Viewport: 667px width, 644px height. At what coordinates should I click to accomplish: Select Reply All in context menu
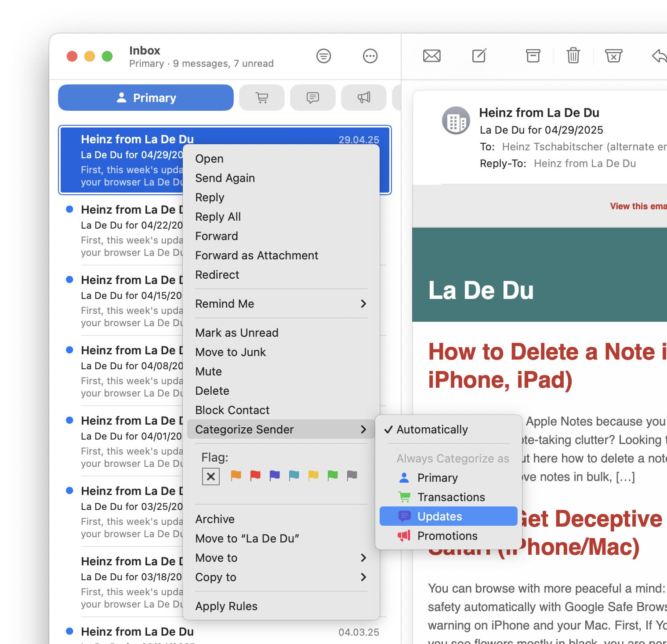(x=281, y=217)
